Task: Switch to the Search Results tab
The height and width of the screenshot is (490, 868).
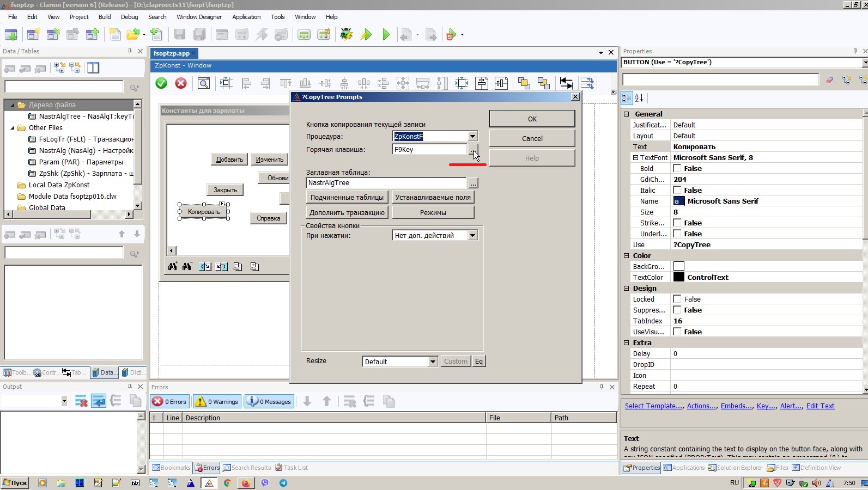Action: coord(247,468)
